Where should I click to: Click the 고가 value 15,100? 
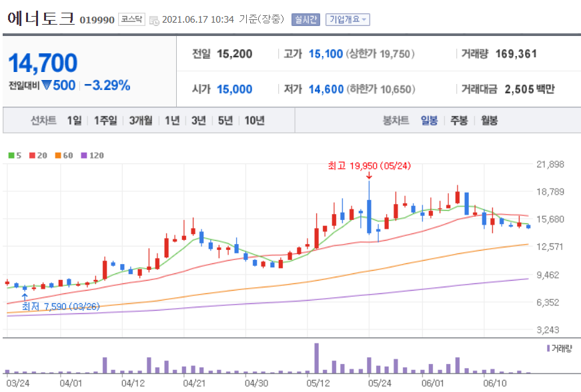coord(326,54)
